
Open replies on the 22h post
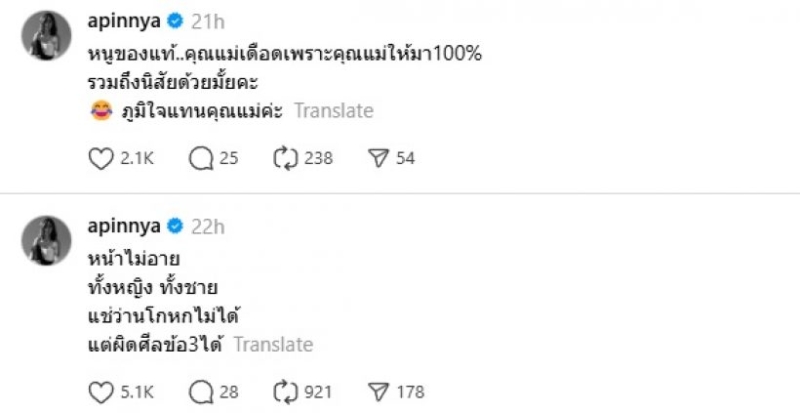tap(200, 391)
